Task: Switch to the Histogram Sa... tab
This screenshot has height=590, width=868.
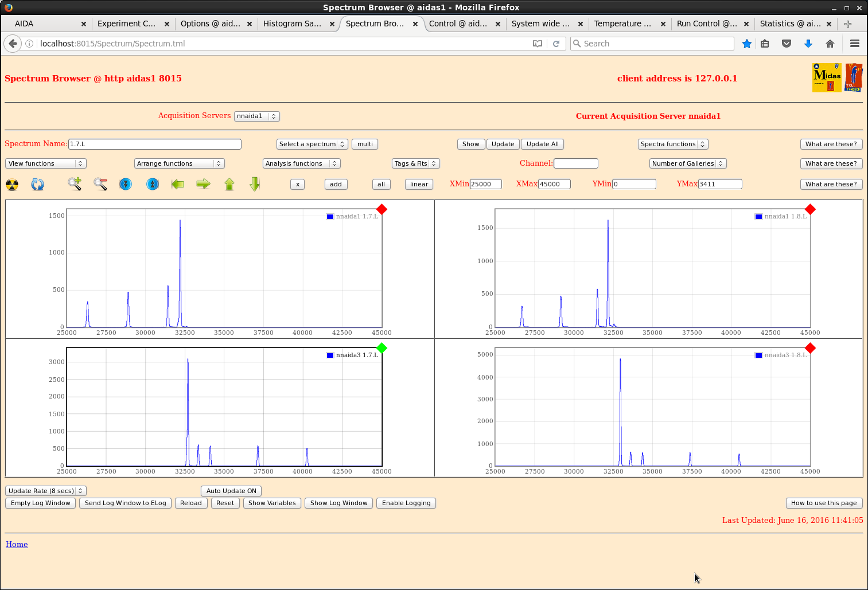Action: point(298,24)
